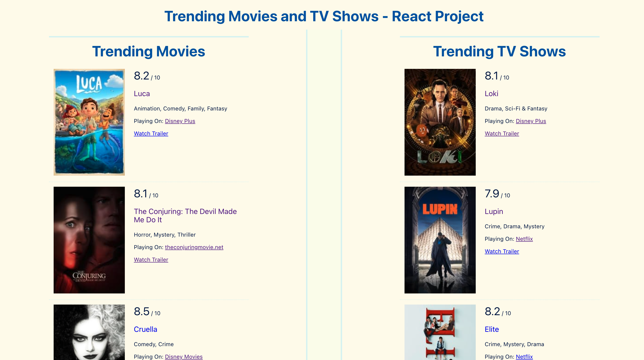Open the Loki show title link

pos(491,93)
